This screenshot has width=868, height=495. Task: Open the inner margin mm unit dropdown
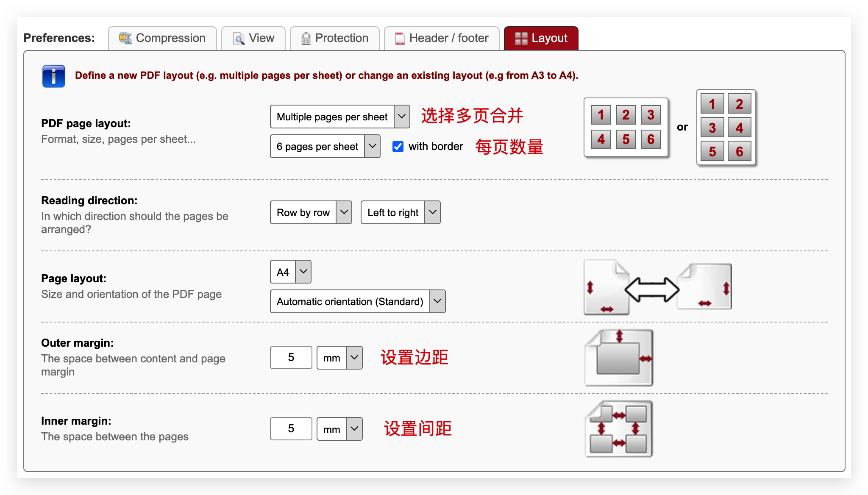pos(339,429)
